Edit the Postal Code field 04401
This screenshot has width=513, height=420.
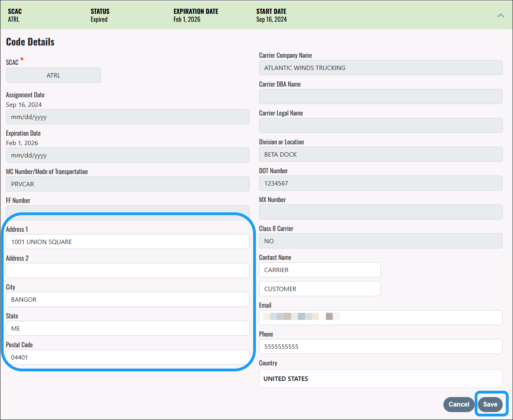tap(127, 357)
